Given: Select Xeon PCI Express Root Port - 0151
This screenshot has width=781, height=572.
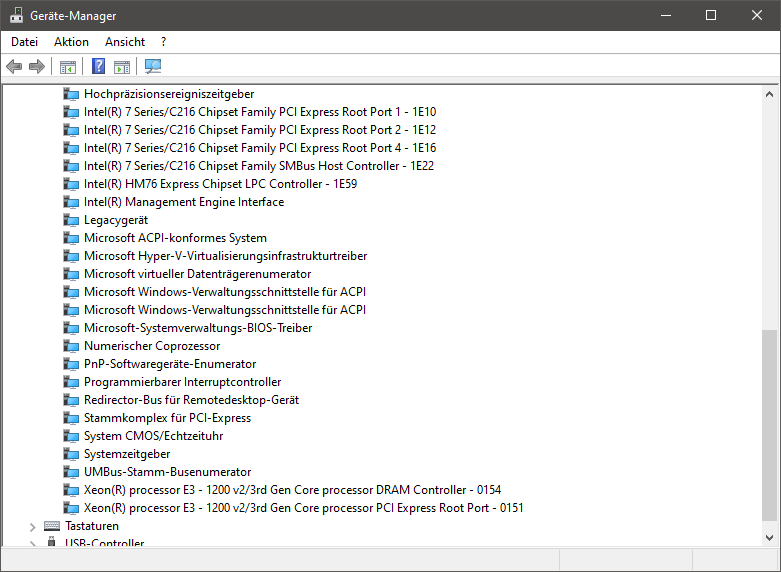Looking at the screenshot, I should point(303,508).
